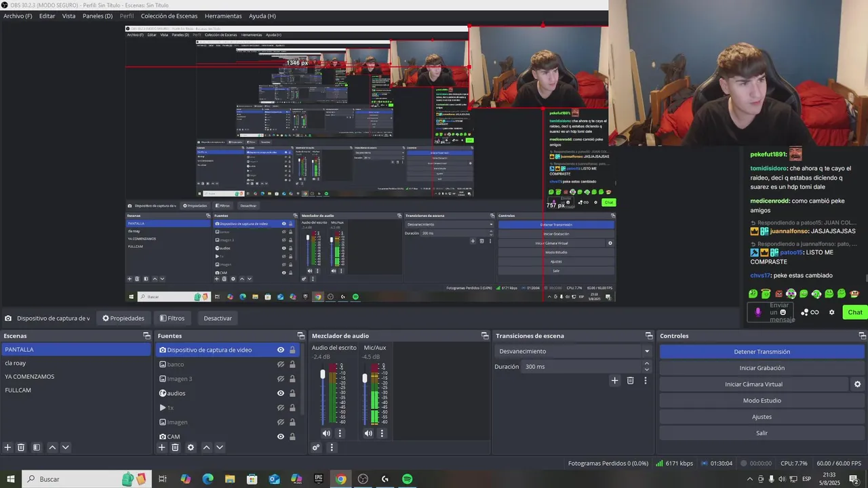Open transition properties three-dot menu
868x488 pixels.
pyautogui.click(x=645, y=380)
